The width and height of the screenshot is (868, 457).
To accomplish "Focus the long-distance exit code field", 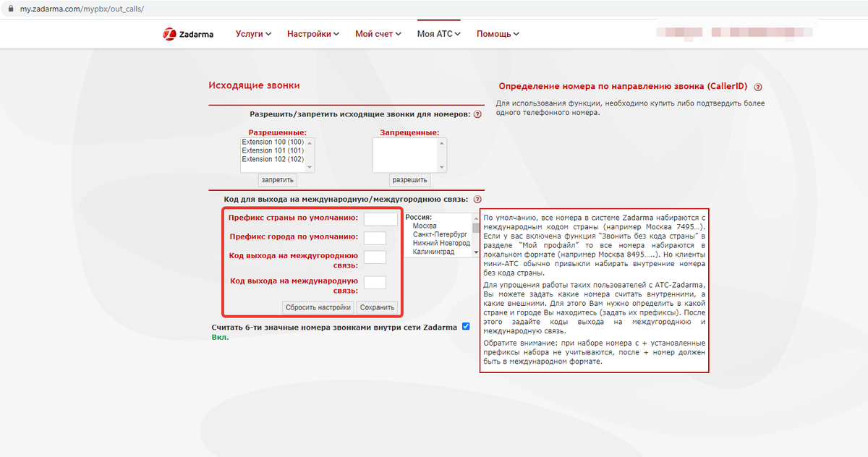I will pos(375,258).
